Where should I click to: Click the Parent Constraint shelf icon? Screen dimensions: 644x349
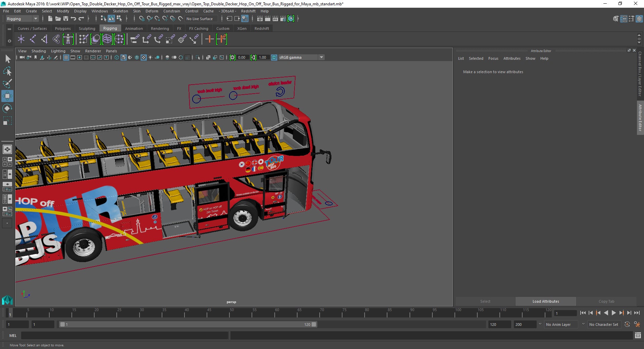135,39
